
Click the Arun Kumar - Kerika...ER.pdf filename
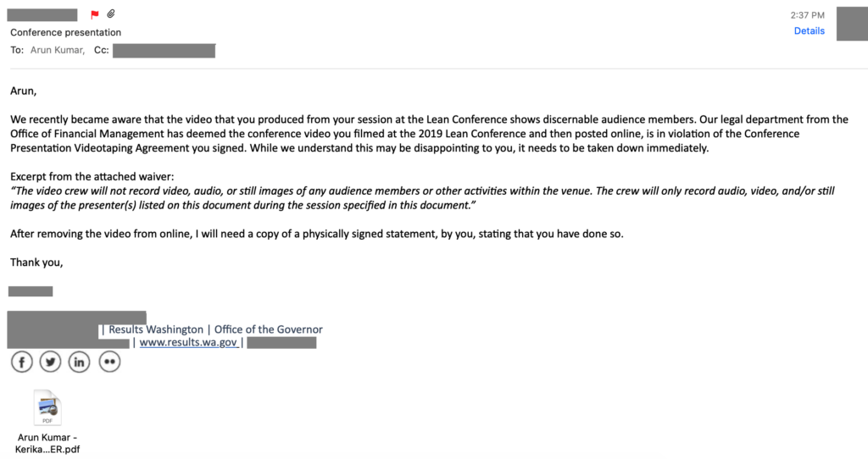point(47,443)
